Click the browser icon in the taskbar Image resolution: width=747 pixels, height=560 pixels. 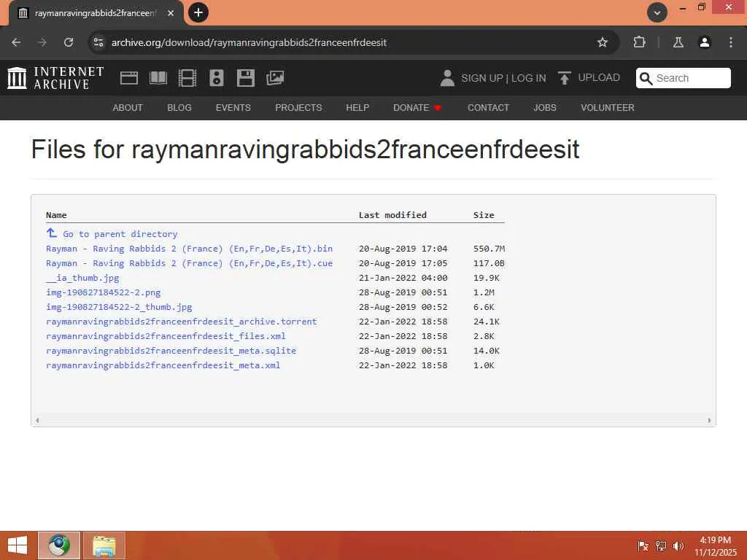59,545
